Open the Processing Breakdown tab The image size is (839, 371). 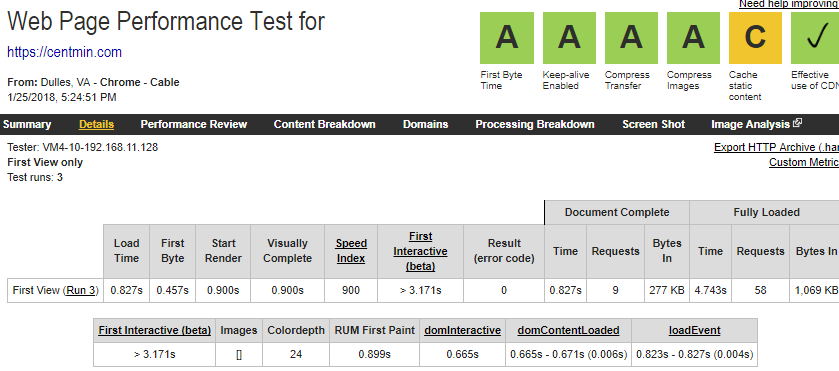[x=535, y=124]
